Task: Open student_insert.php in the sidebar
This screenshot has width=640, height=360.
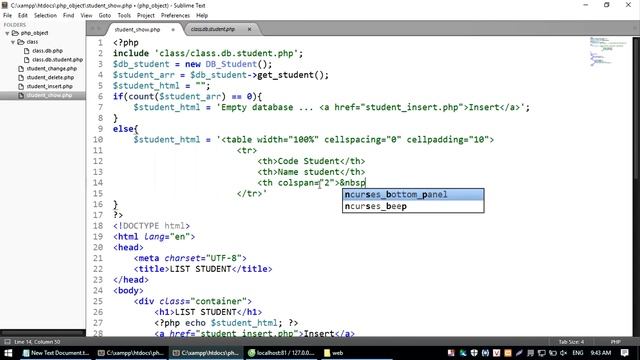Action: pyautogui.click(x=49, y=87)
